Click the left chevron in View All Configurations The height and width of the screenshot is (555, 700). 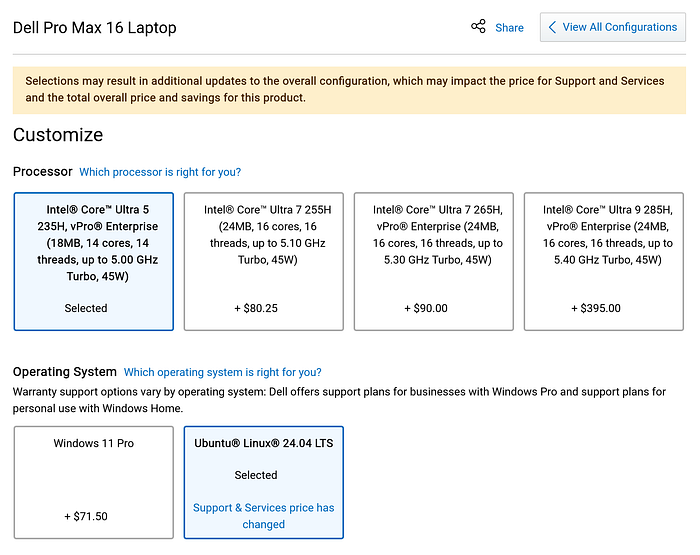coord(552,27)
